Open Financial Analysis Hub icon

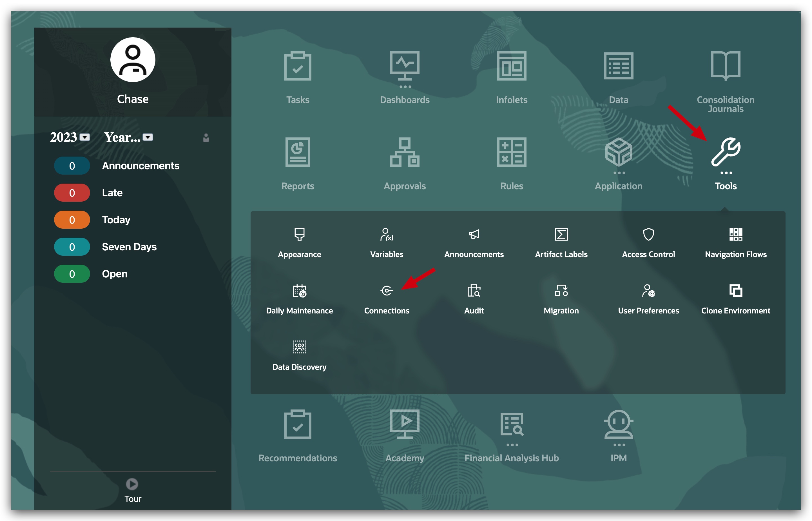tap(512, 424)
